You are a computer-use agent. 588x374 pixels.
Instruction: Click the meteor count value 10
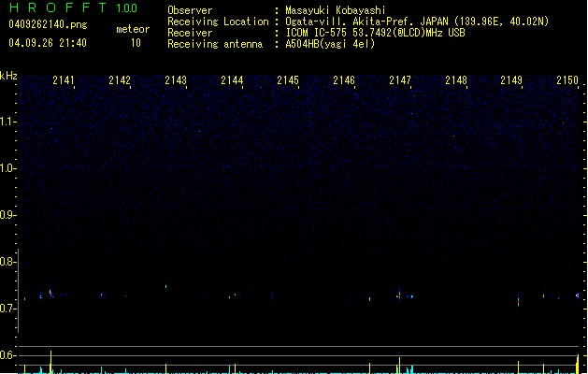point(136,43)
